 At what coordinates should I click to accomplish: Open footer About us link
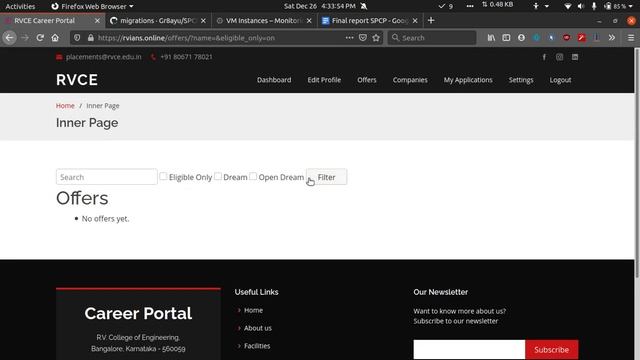[258, 328]
